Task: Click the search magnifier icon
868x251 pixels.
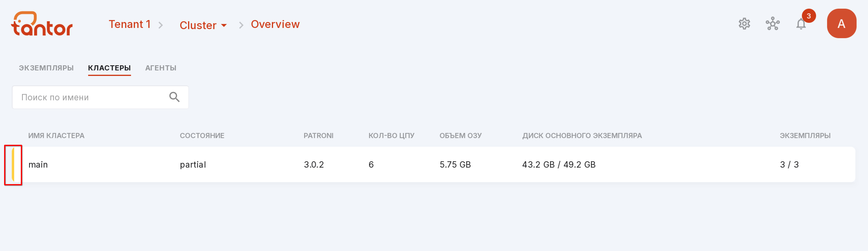Action: [x=174, y=97]
